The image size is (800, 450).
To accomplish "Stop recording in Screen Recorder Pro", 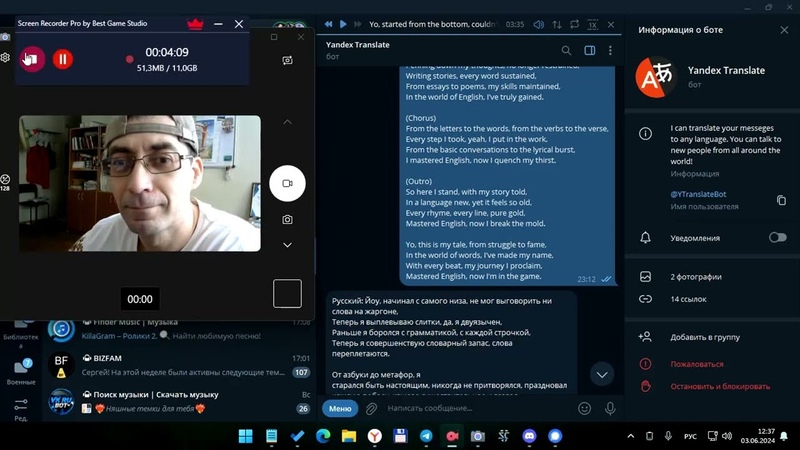I will point(32,59).
